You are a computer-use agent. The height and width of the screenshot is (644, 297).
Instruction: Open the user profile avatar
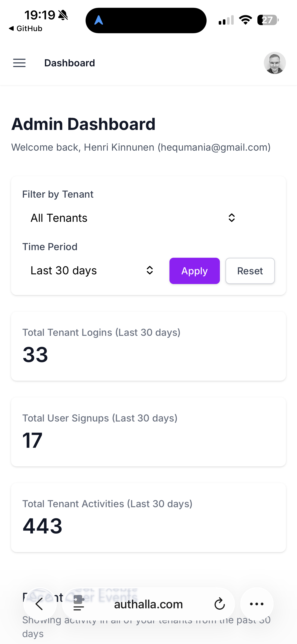274,63
